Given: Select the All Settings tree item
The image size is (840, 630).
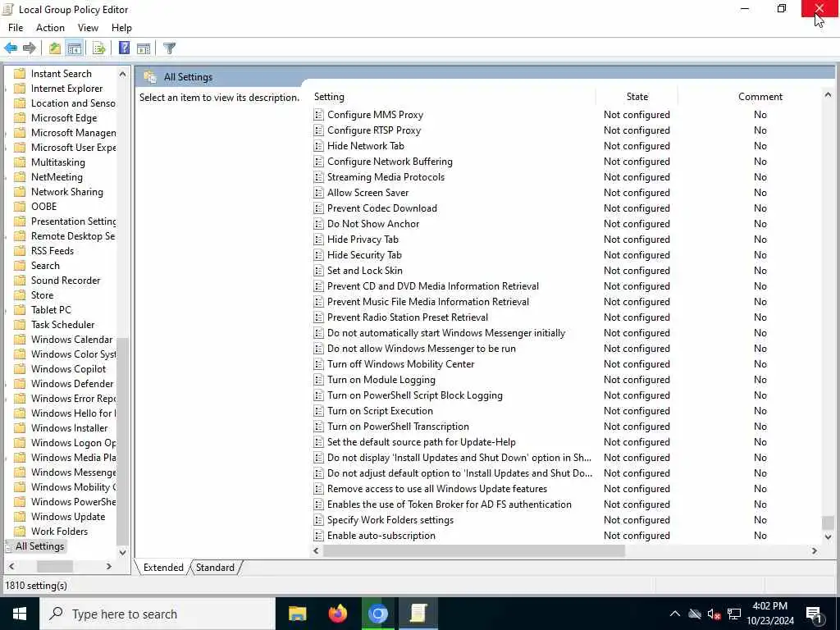Looking at the screenshot, I should [39, 546].
